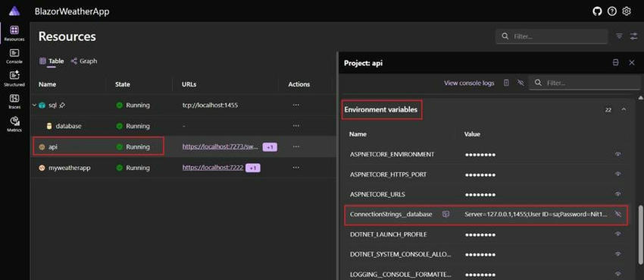
Task: Toggle details panel orientation icon
Action: (615, 62)
